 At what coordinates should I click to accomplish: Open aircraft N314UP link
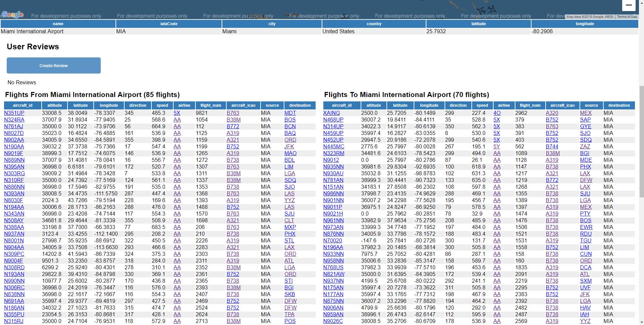(333, 127)
